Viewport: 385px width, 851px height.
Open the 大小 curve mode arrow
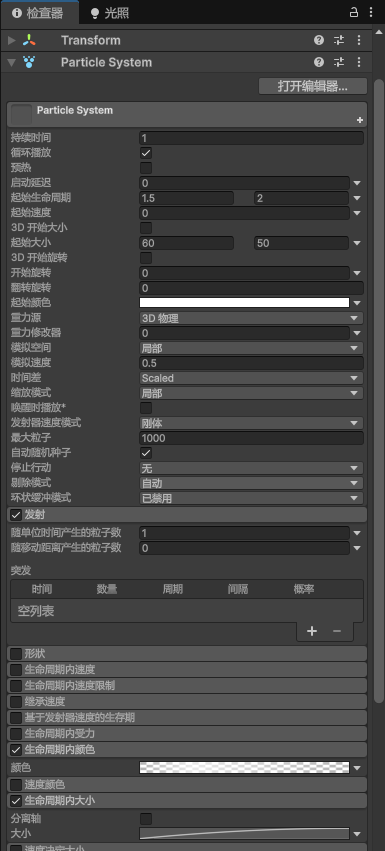(x=357, y=834)
